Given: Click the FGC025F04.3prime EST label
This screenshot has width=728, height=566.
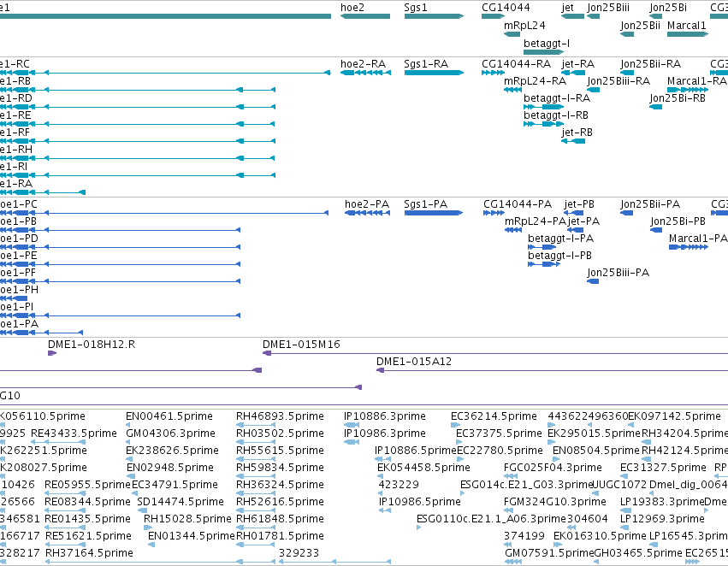Looking at the screenshot, I should pos(553,468).
